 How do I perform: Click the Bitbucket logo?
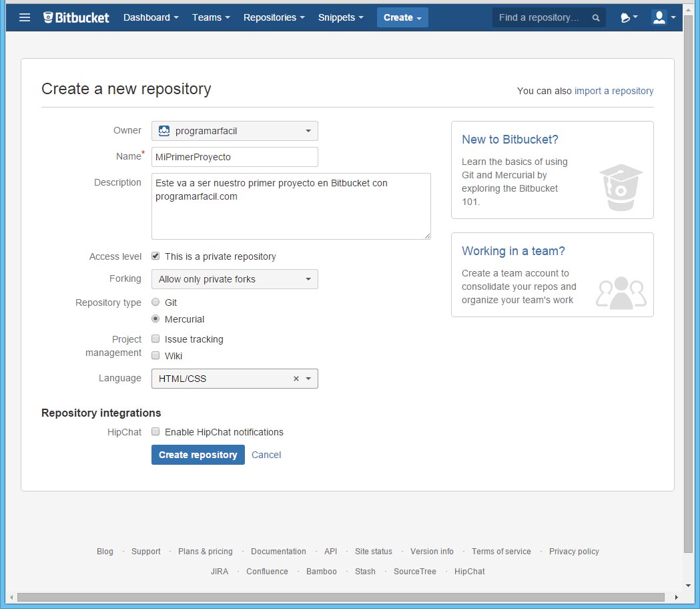76,17
